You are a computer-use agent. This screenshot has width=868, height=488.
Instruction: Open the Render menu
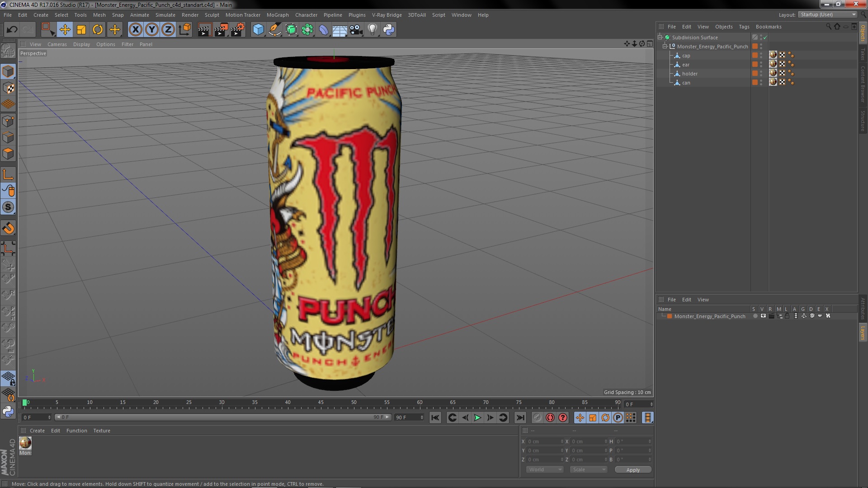tap(190, 15)
